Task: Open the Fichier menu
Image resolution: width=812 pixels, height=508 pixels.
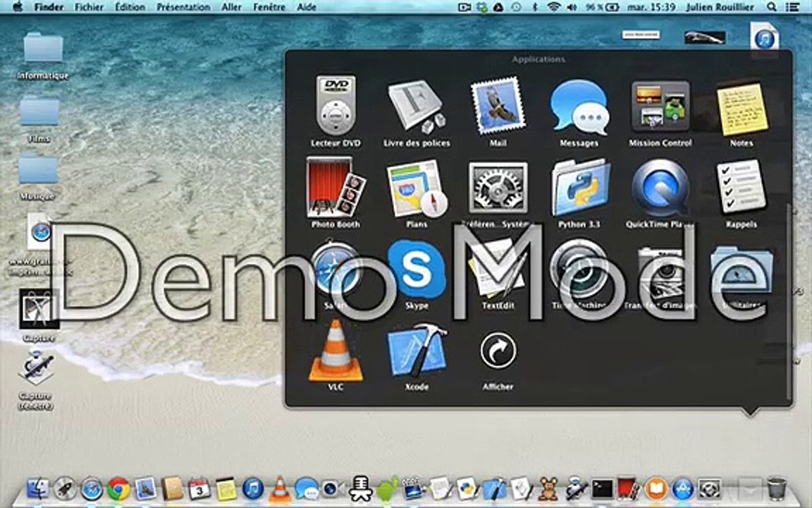Action: coord(89,7)
